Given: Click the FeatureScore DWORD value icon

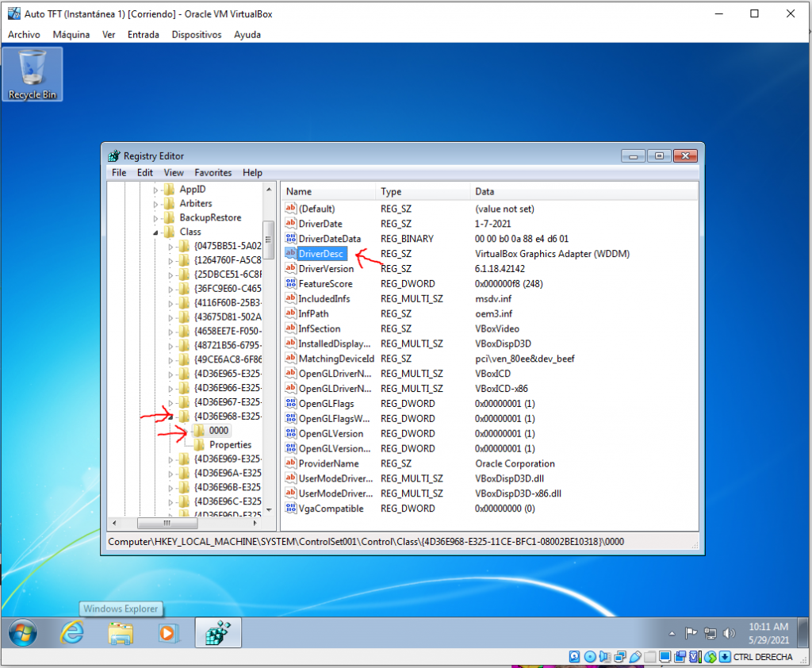Looking at the screenshot, I should (x=290, y=284).
